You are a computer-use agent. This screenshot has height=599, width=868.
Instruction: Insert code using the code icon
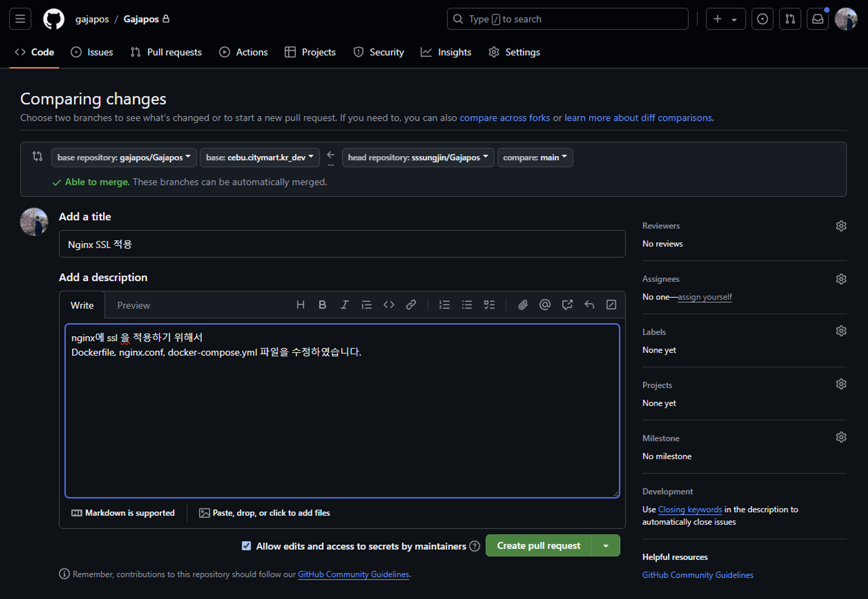click(389, 305)
